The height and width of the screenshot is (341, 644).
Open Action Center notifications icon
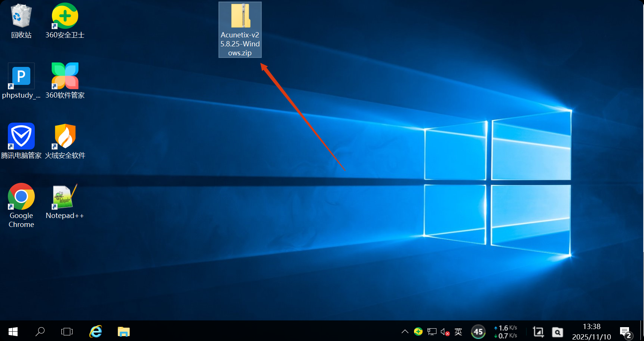[625, 332]
